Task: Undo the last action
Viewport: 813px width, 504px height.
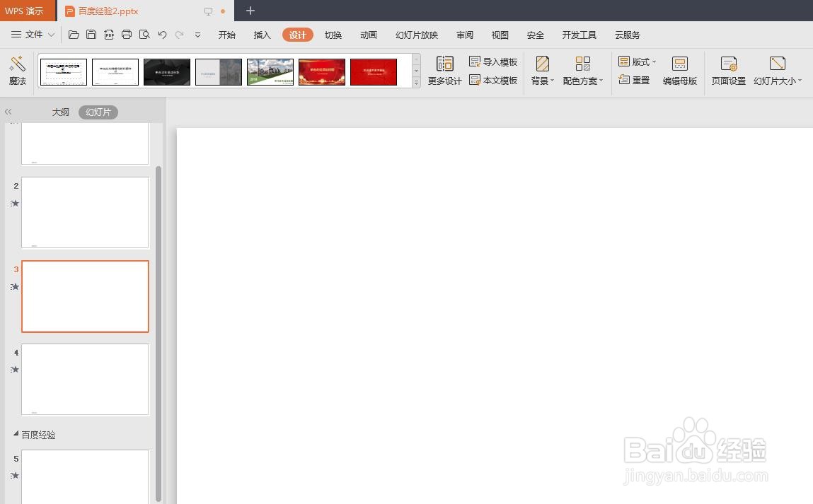Action: [162, 35]
